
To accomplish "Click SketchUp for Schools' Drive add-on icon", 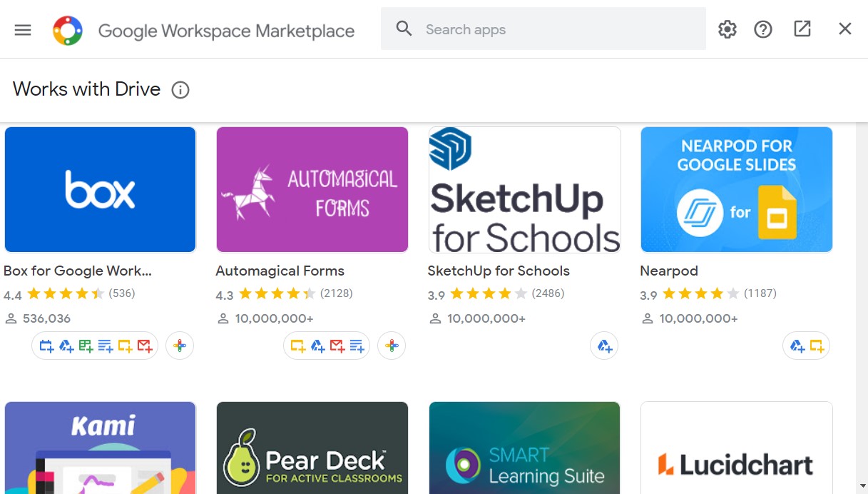I will point(604,346).
